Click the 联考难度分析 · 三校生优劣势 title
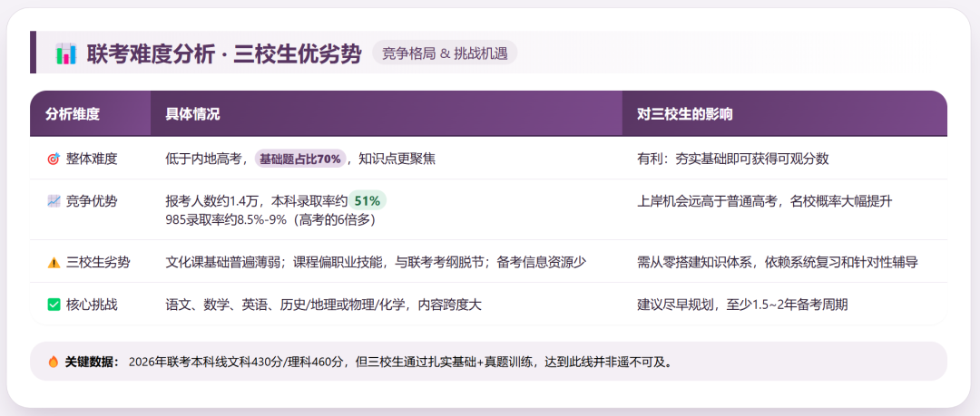Image resolution: width=980 pixels, height=416 pixels. (223, 53)
